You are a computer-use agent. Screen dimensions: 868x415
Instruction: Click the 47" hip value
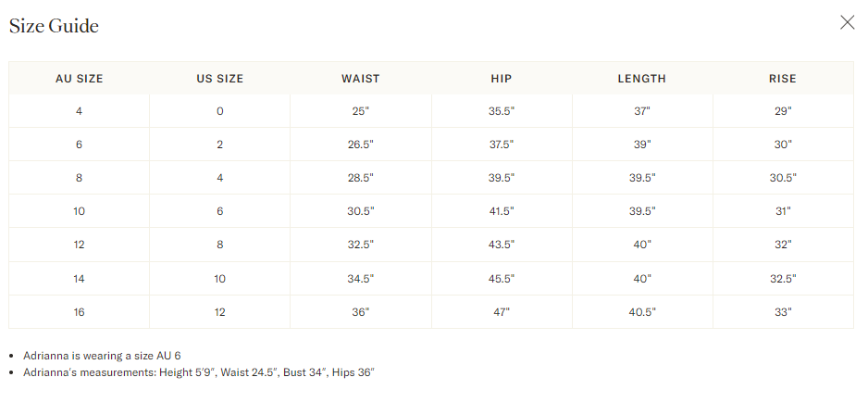click(x=502, y=312)
